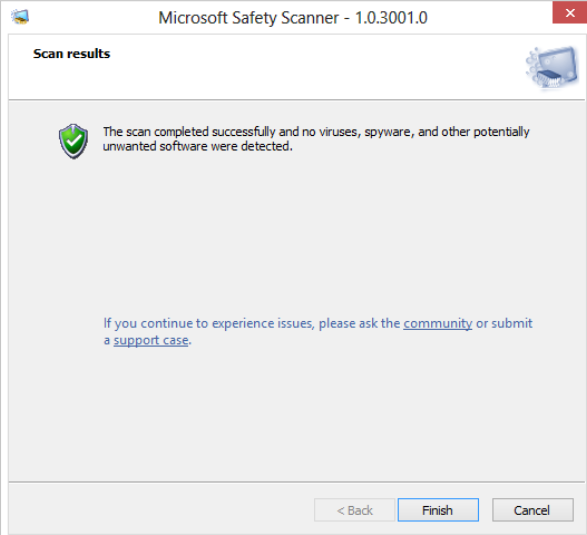Open the support case link
This screenshot has width=587, height=535.
pos(151,340)
